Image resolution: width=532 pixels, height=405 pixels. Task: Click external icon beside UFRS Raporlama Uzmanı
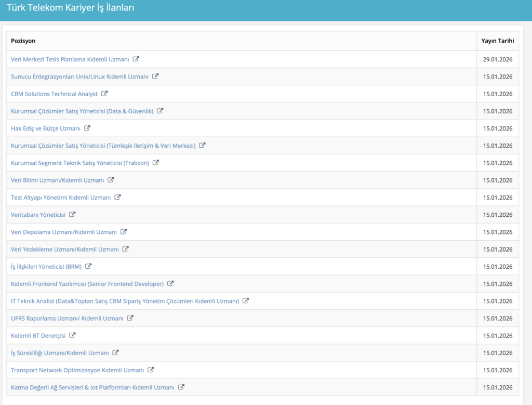tap(130, 318)
